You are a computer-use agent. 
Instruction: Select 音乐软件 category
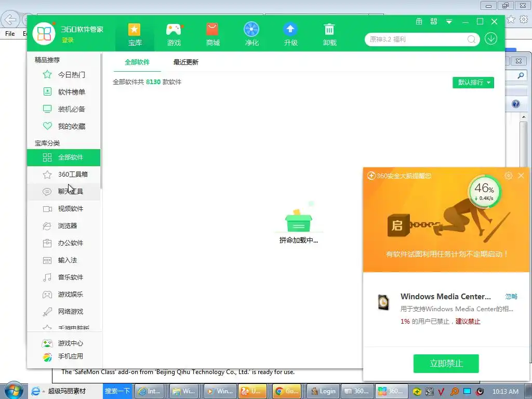pyautogui.click(x=64, y=277)
